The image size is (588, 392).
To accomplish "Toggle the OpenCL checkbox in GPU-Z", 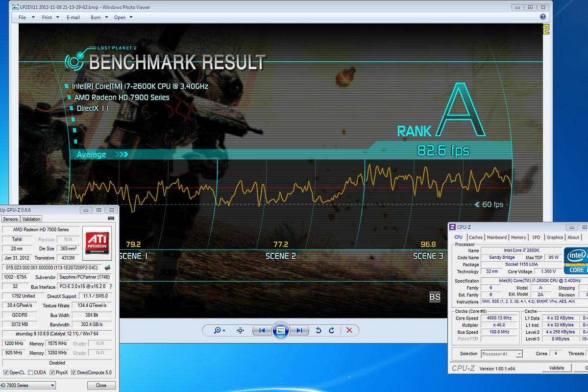I will coord(6,372).
